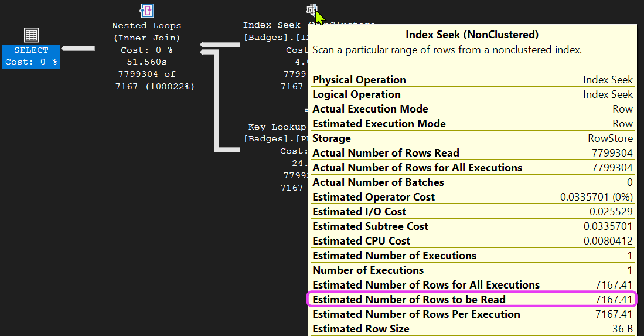Click the Actual Execution Mode row
The height and width of the screenshot is (336, 644).
pos(472,109)
